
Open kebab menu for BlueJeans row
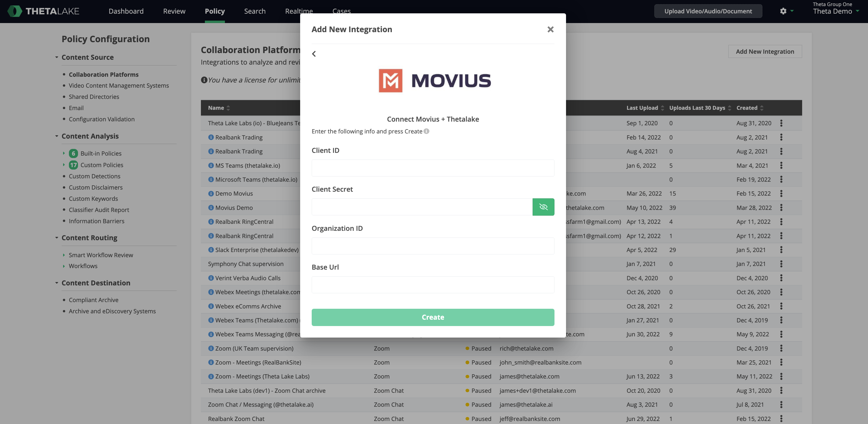pyautogui.click(x=781, y=123)
